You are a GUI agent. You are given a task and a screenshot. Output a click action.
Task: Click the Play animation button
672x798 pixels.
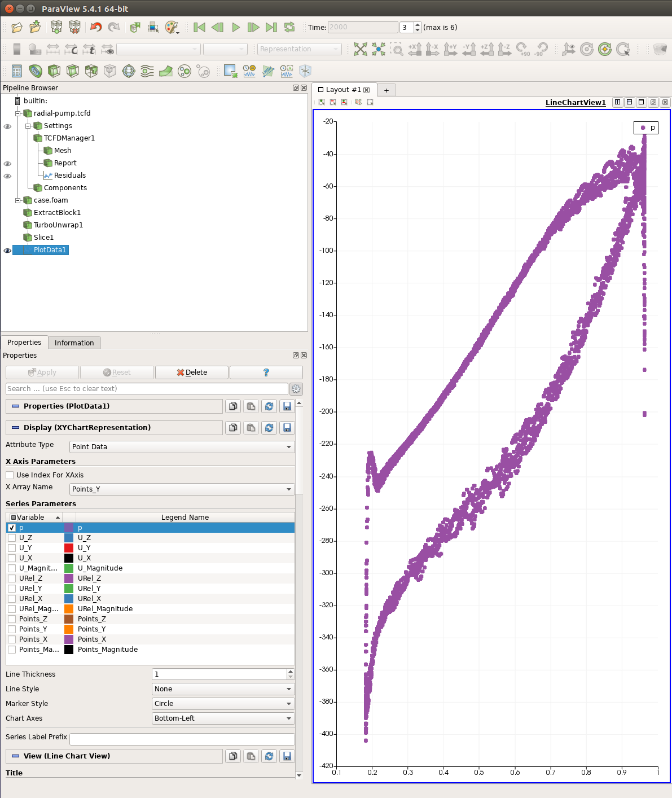click(x=236, y=27)
